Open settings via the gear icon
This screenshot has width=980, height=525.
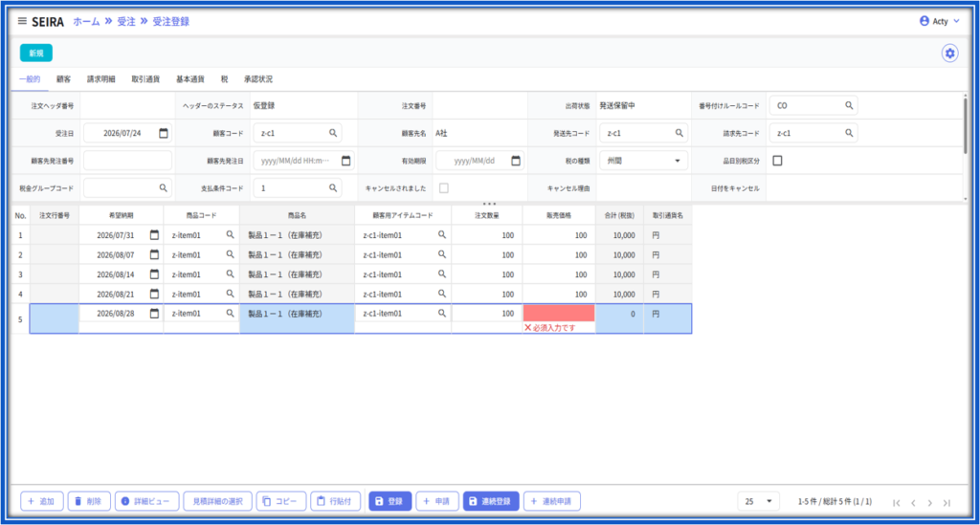950,54
